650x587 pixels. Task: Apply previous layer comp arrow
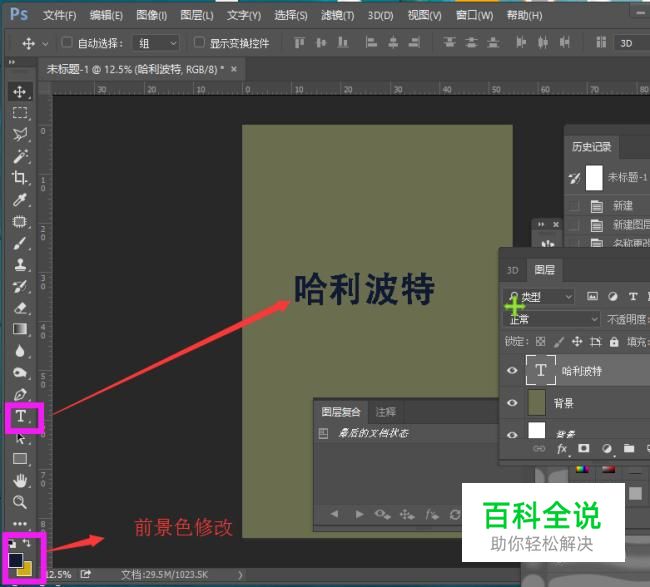coord(334,514)
